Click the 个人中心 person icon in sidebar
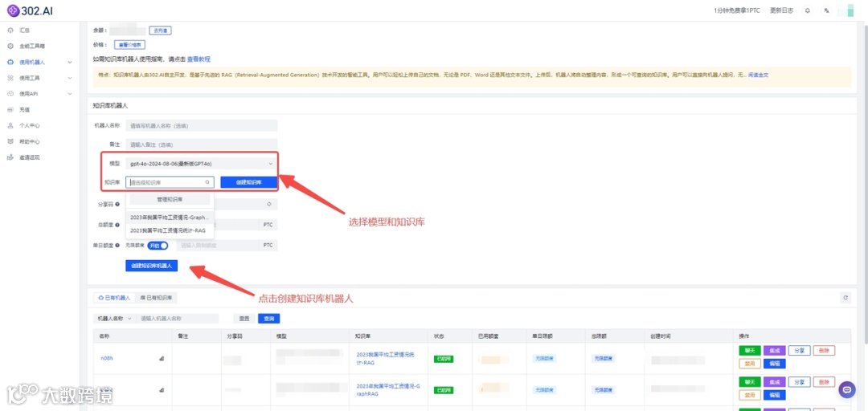 (10, 125)
